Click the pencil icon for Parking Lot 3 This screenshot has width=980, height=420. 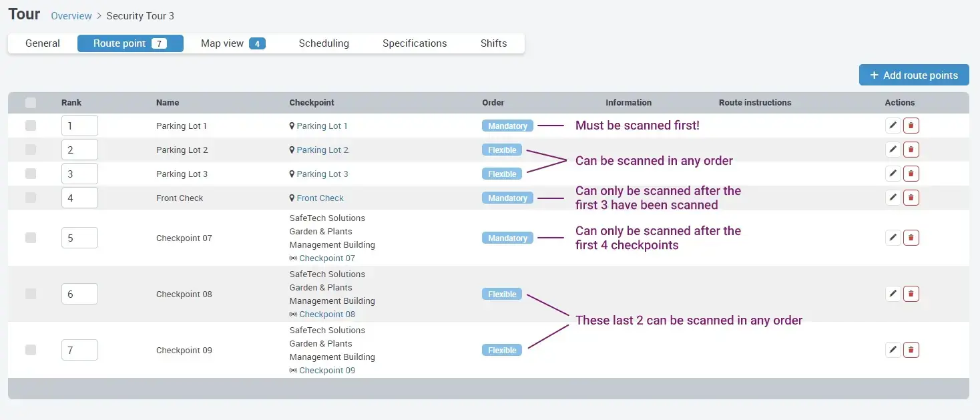point(893,174)
